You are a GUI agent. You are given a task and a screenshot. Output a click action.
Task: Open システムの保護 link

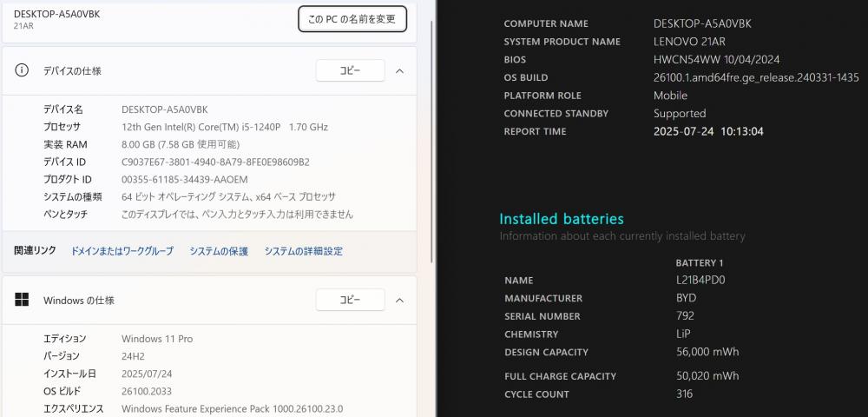[x=219, y=251]
